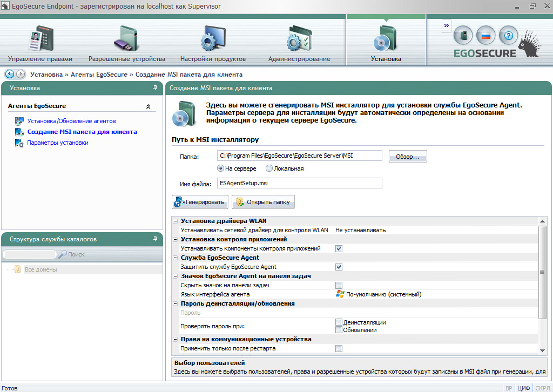Expand the toolbar overflow double arrow
The height and width of the screenshot is (392, 553).
tap(447, 25)
